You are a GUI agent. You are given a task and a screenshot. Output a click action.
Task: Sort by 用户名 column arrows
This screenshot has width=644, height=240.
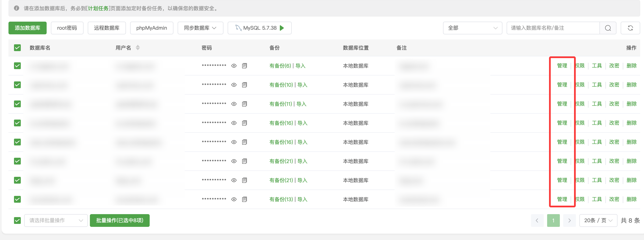pyautogui.click(x=138, y=47)
